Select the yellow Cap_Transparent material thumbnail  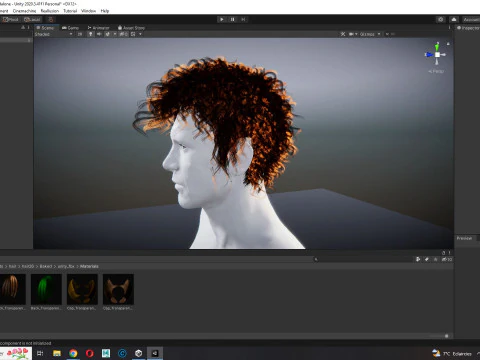[x=82, y=289]
